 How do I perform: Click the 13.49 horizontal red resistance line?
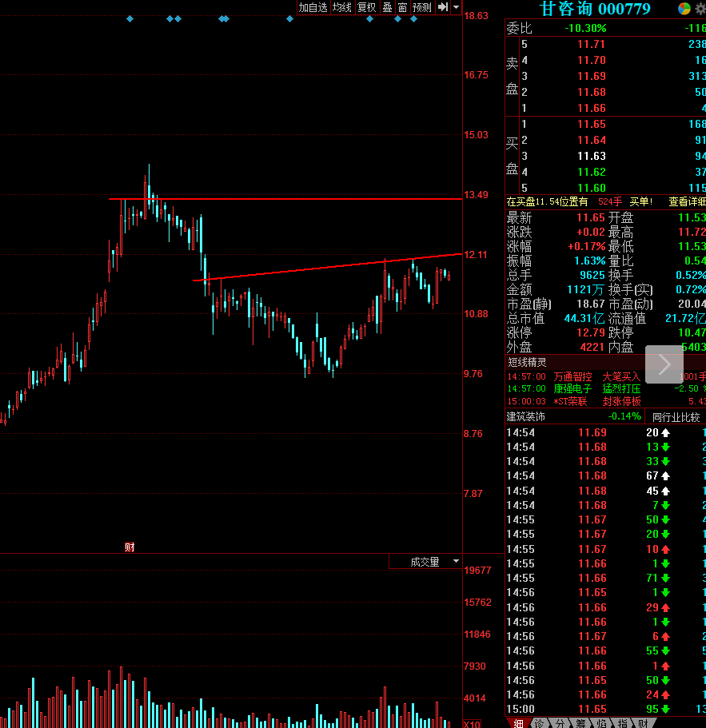[285, 199]
